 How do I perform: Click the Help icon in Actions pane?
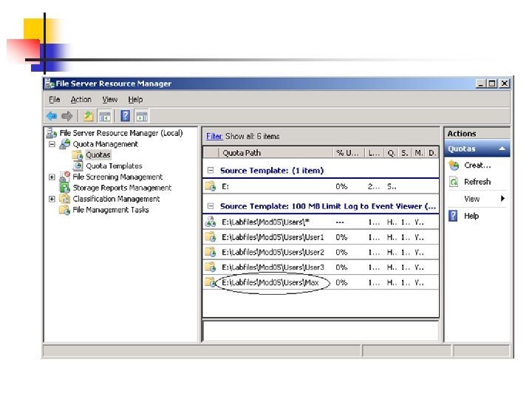(453, 216)
